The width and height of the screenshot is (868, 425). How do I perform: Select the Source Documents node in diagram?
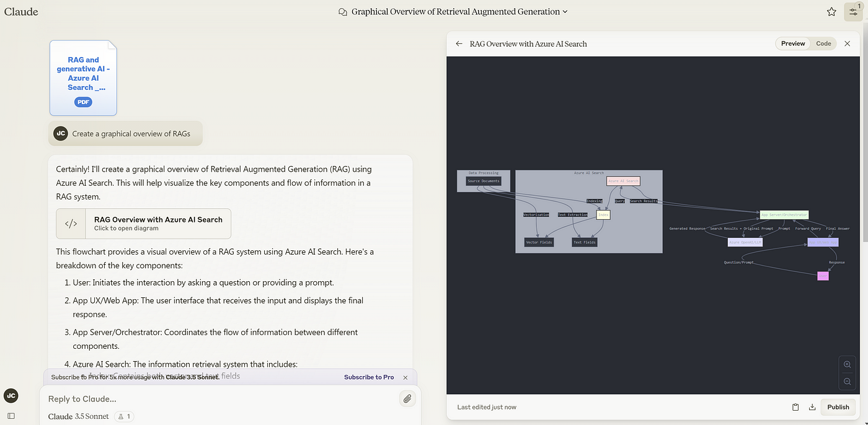[x=483, y=182]
